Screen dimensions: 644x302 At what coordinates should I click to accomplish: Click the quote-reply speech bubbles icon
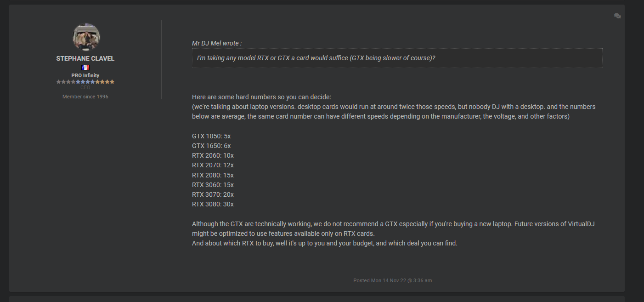tap(617, 16)
